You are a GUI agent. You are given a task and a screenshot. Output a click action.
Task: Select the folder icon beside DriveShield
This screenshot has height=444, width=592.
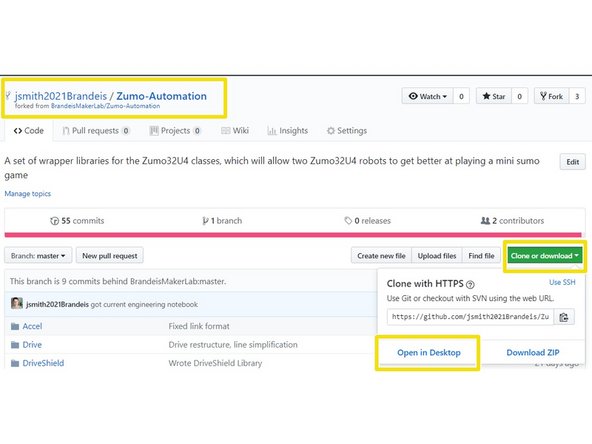pos(15,364)
